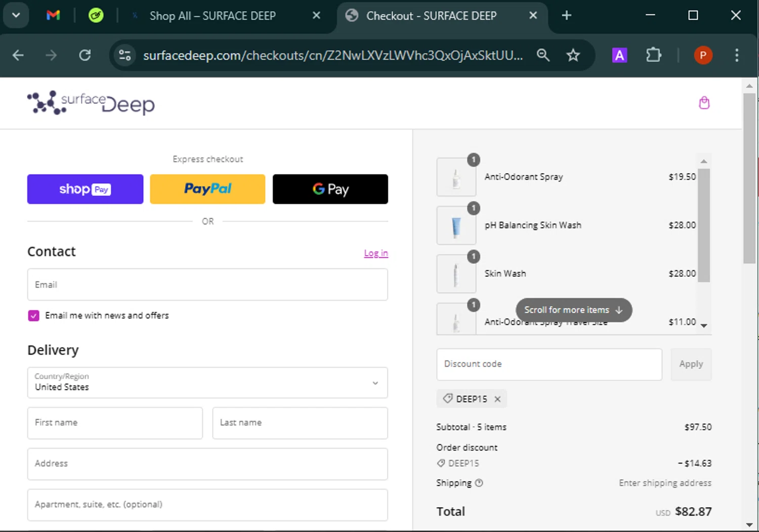759x532 pixels.
Task: Open Shipping info help icon
Action: 479,483
